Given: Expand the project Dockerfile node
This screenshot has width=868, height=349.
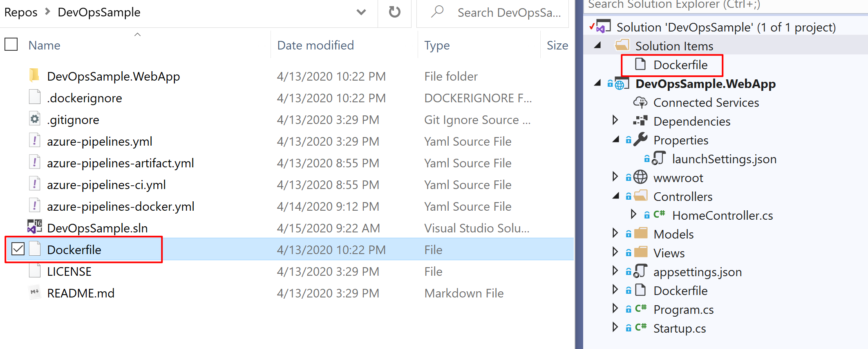Looking at the screenshot, I should pyautogui.click(x=615, y=289).
